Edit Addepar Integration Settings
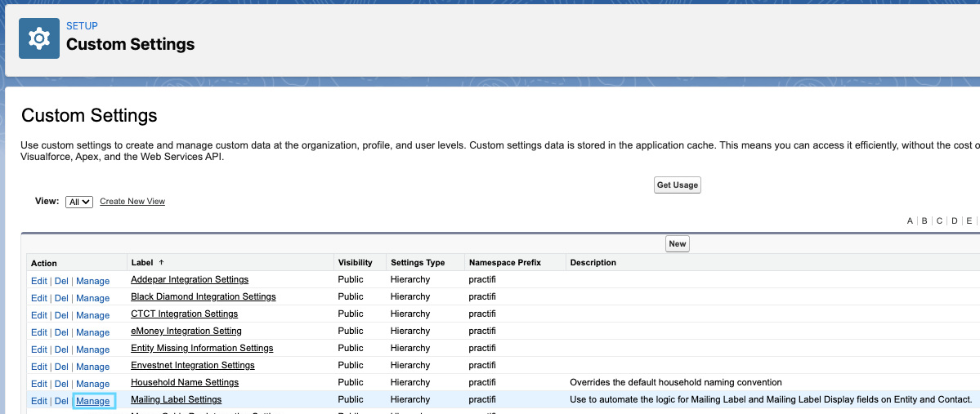This screenshot has height=414, width=980. point(38,281)
